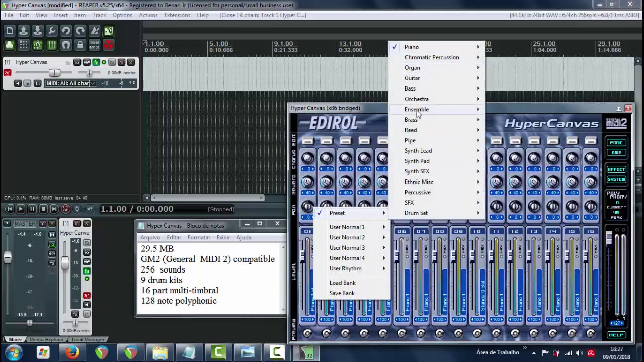Click Go to Start transport button
Screen dimensions: 644x362
pyautogui.click(x=10, y=209)
